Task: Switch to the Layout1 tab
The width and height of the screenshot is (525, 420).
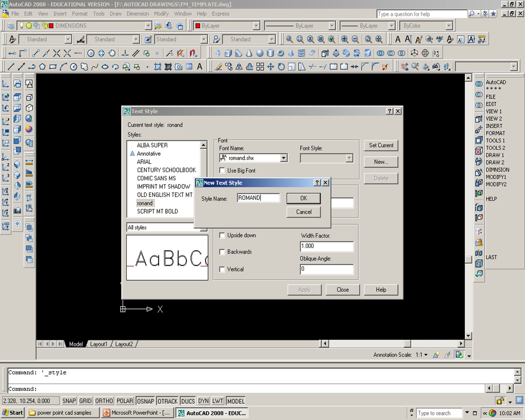Action: click(x=98, y=344)
